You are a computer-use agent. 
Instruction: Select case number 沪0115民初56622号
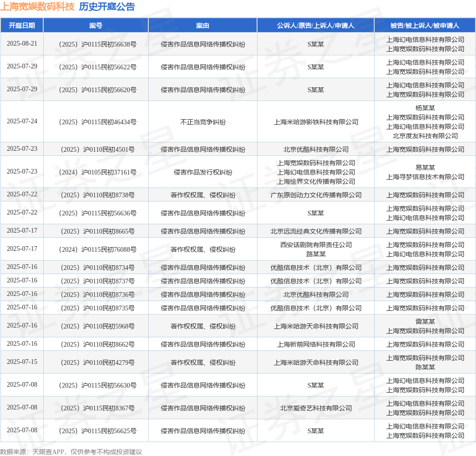pyautogui.click(x=98, y=67)
